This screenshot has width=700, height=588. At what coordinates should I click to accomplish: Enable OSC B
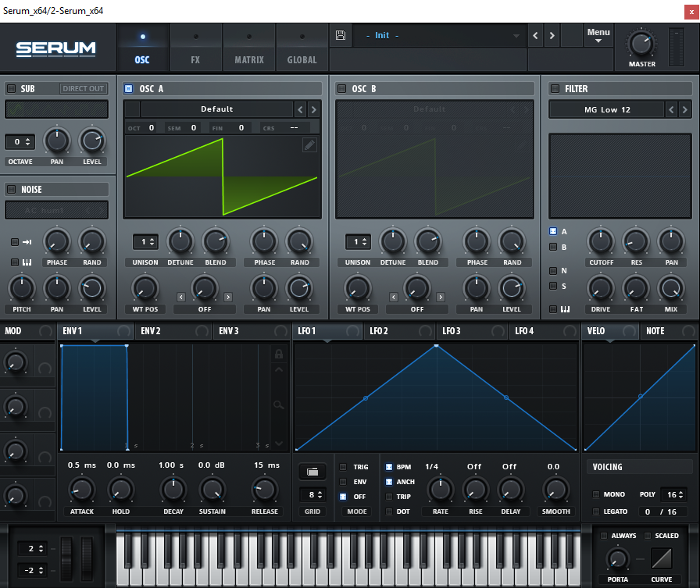coord(341,88)
